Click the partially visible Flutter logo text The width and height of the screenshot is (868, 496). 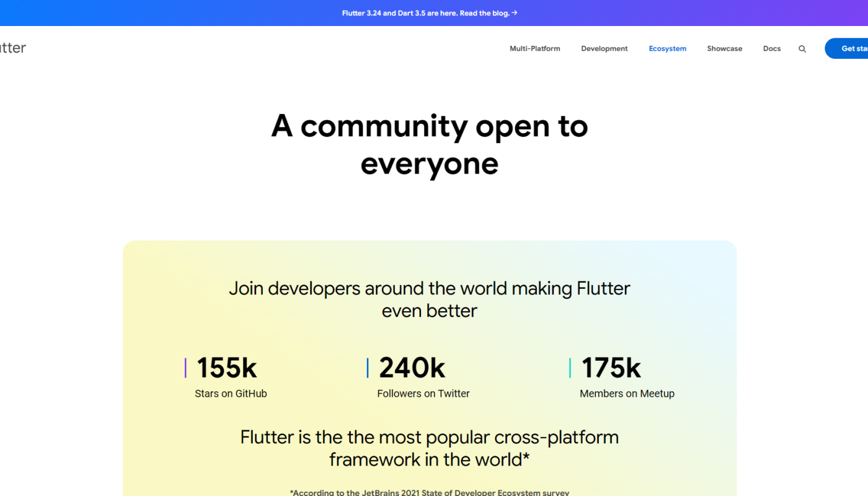tap(12, 48)
